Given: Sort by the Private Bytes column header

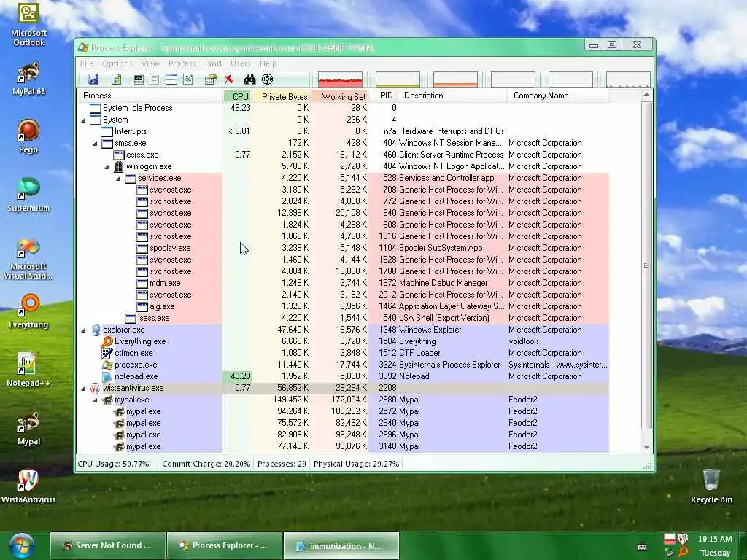Looking at the screenshot, I should tap(282, 96).
